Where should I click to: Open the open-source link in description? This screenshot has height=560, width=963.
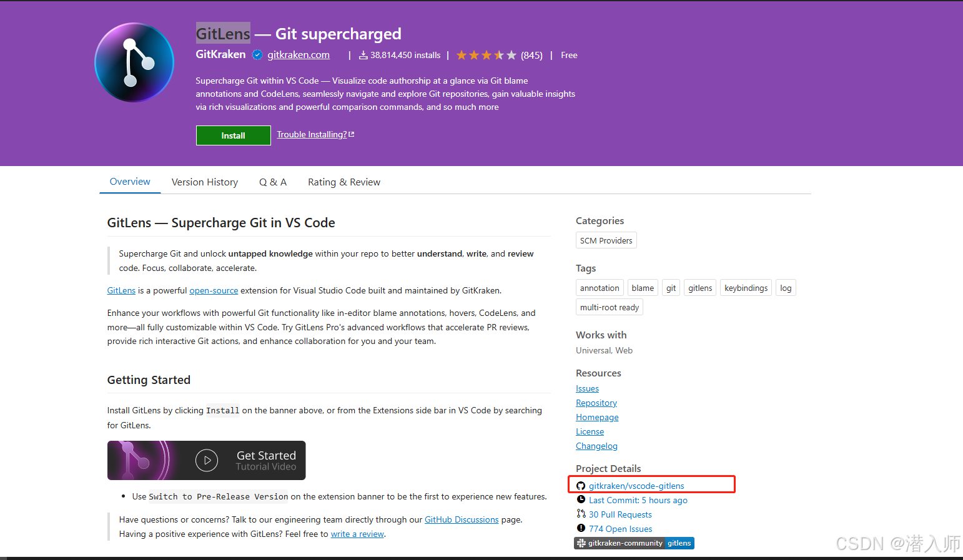click(214, 290)
